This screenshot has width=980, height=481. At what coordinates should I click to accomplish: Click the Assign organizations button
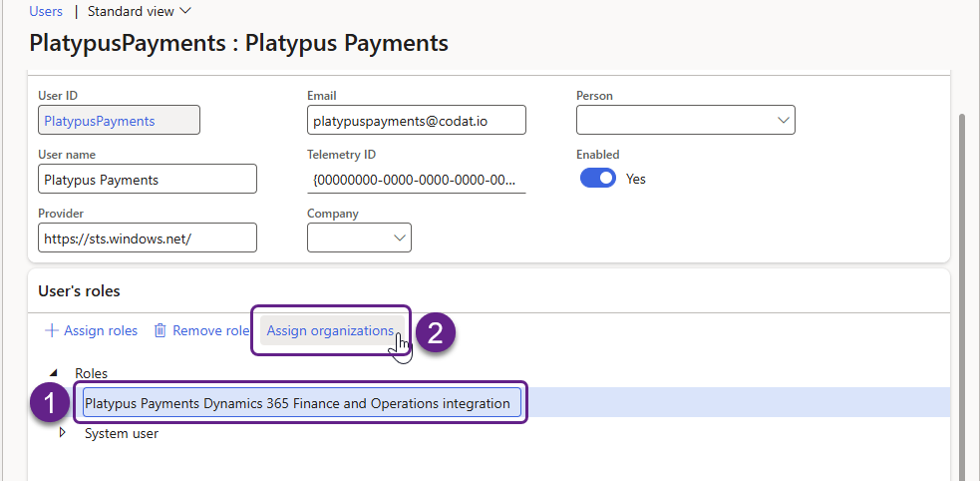click(330, 330)
